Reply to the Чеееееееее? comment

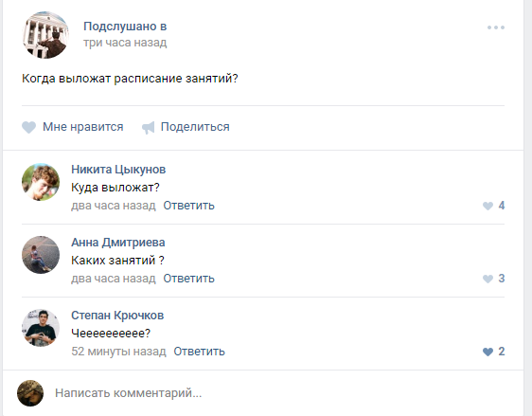(x=199, y=352)
